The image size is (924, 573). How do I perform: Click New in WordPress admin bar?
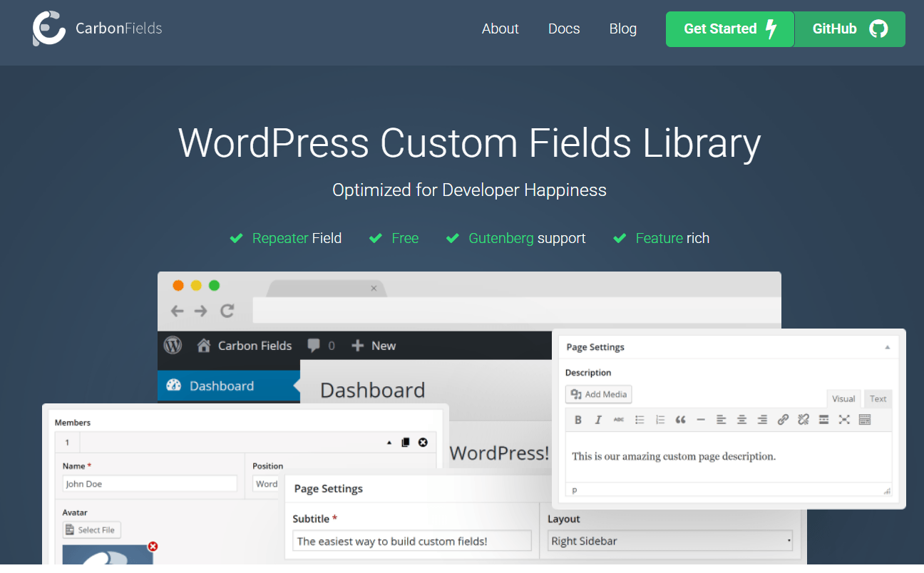click(x=374, y=346)
